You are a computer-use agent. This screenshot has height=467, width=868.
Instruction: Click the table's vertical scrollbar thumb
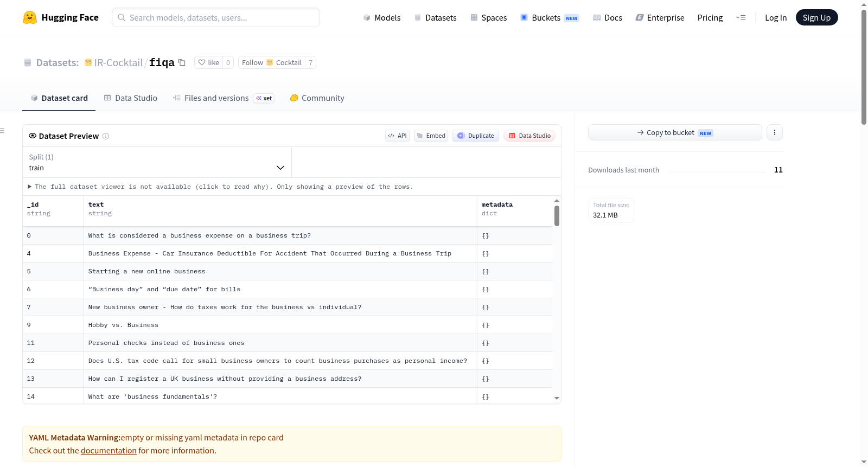[557, 215]
